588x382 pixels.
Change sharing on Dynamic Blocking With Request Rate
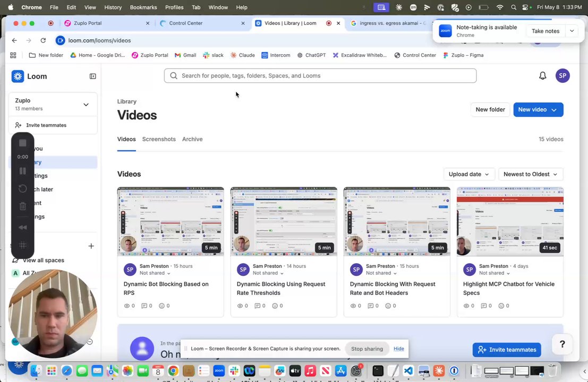point(381,273)
